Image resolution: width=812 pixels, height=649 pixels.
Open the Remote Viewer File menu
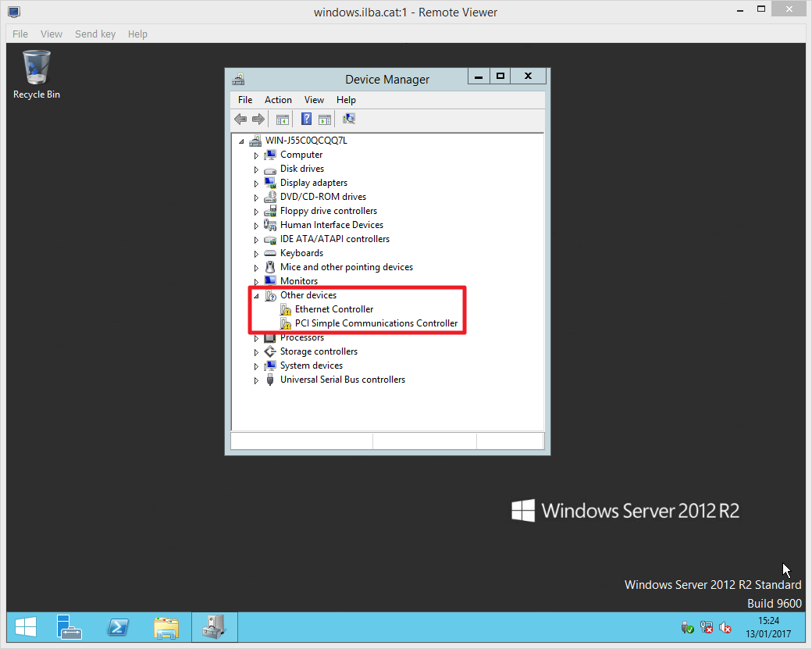[x=20, y=34]
